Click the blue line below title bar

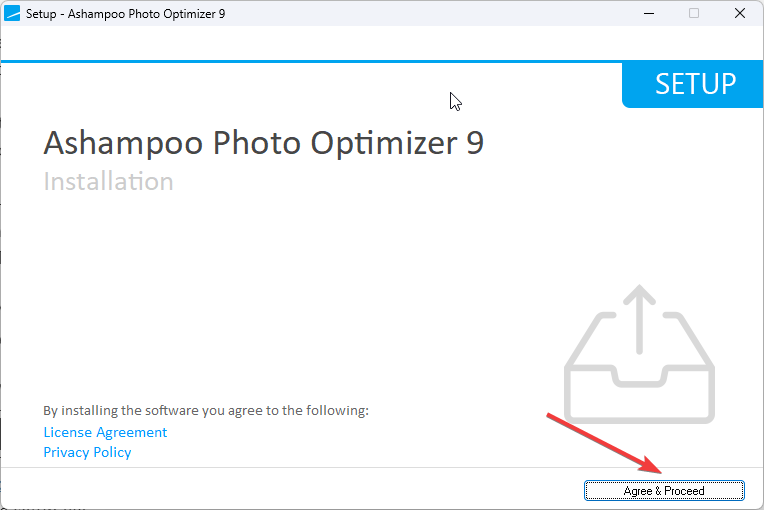click(312, 61)
